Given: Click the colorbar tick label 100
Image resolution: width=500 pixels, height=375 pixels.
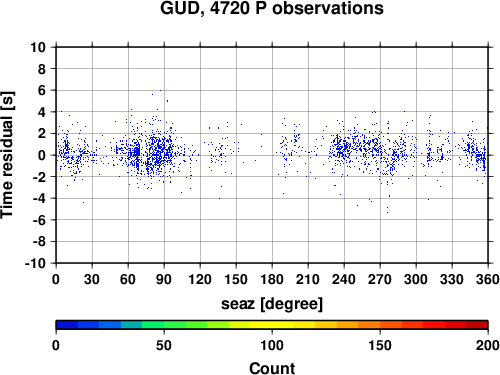Looking at the screenshot, I should [x=272, y=345].
